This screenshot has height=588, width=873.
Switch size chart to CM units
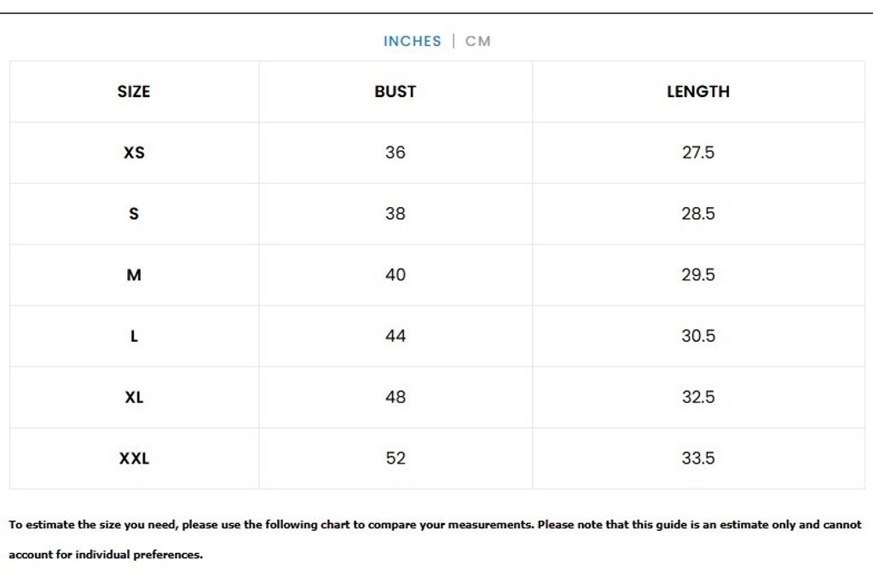(478, 41)
